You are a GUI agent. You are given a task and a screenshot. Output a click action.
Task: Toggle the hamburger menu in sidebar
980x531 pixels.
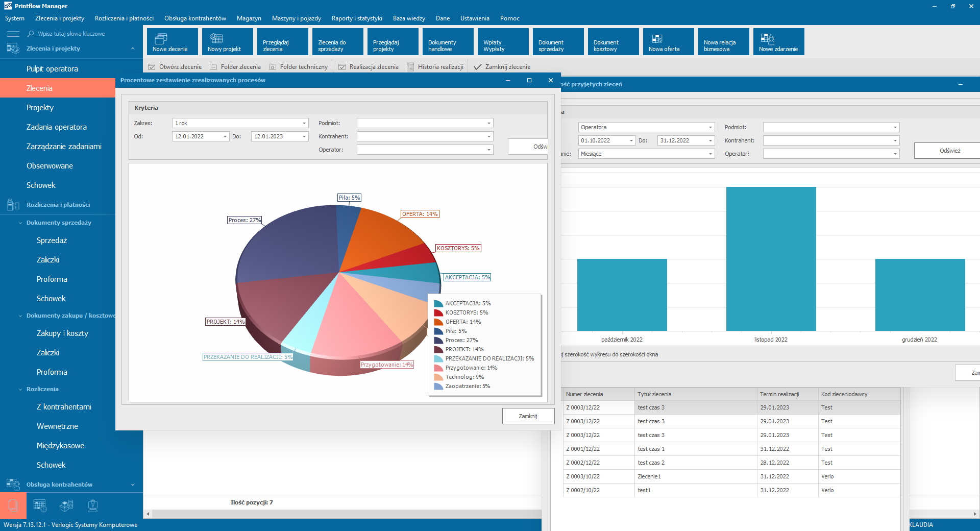pyautogui.click(x=13, y=34)
